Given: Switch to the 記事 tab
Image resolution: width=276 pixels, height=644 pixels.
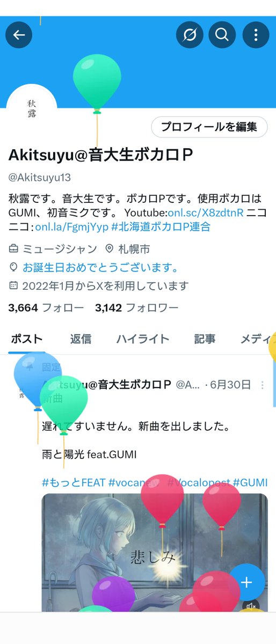Looking at the screenshot, I should click(x=205, y=339).
